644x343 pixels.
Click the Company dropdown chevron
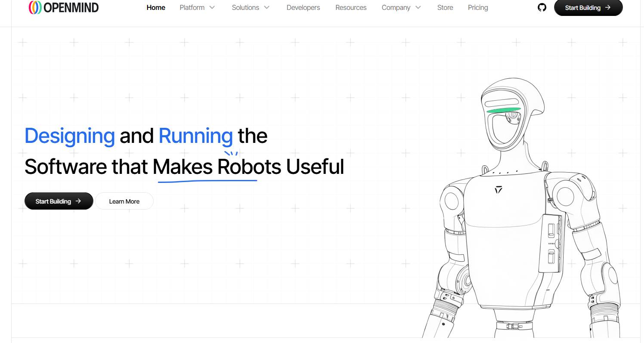click(x=417, y=7)
